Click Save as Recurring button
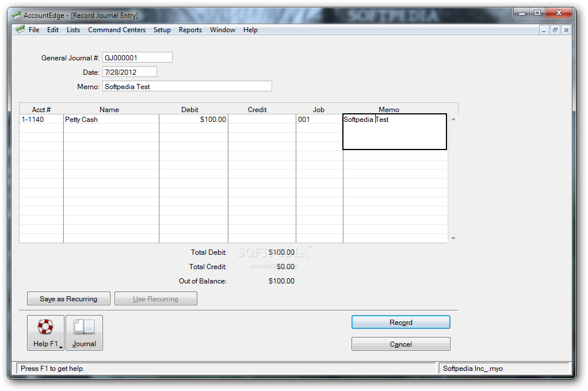 coord(68,298)
